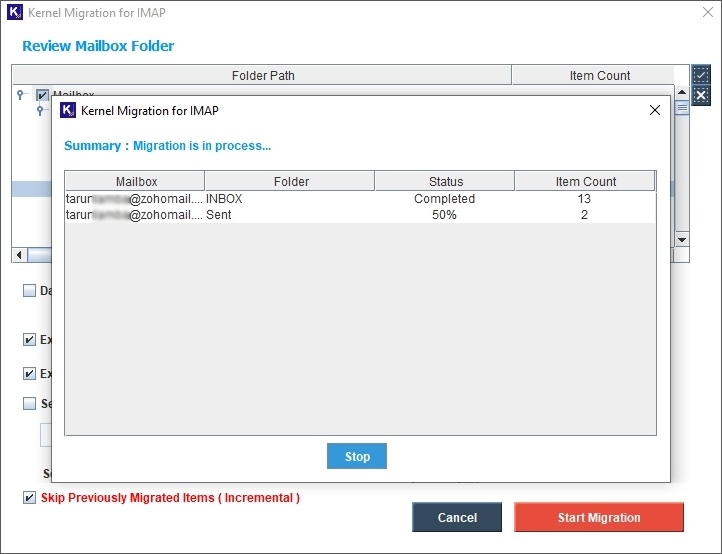Click the 50% status cell
Viewport: 722px width, 554px height.
[444, 215]
